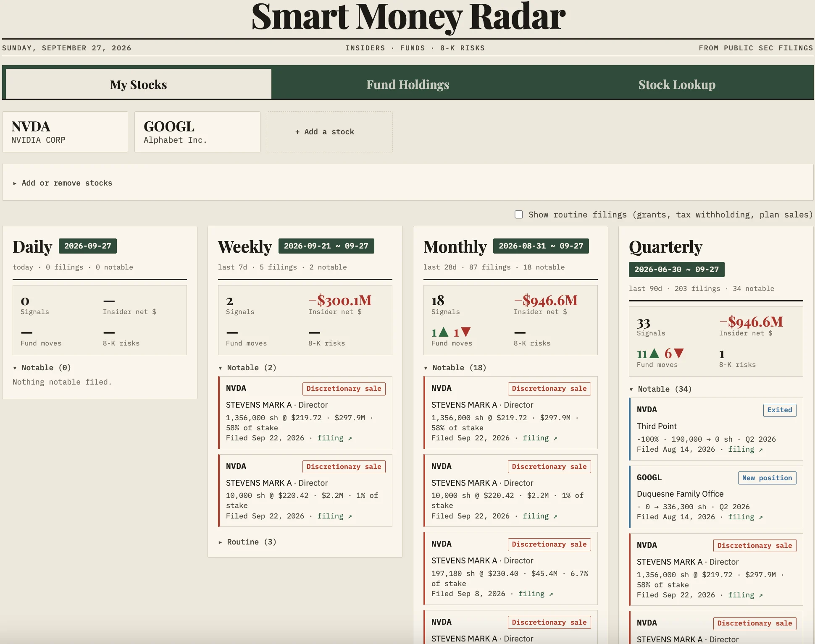Click the Daily 'Nothing notable filed.' text

tap(62, 382)
